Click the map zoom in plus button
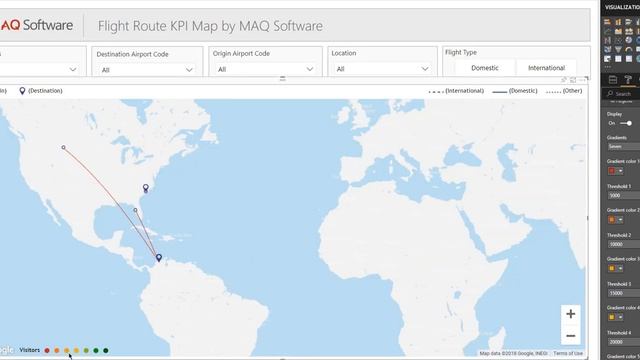640x360 pixels. pos(571,314)
